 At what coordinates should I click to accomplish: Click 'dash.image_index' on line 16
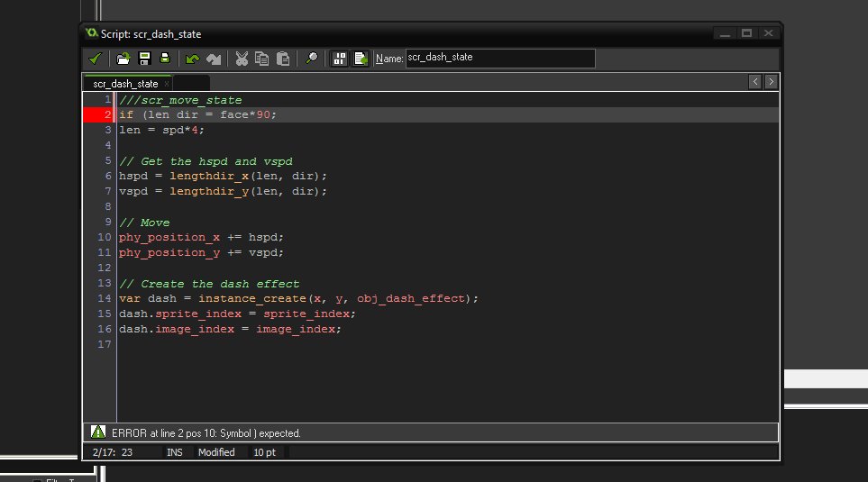tap(177, 329)
